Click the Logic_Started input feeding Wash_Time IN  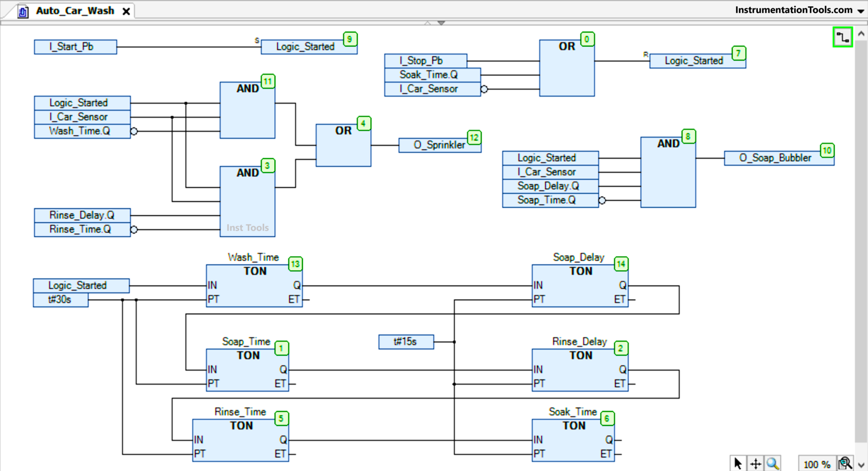click(81, 286)
